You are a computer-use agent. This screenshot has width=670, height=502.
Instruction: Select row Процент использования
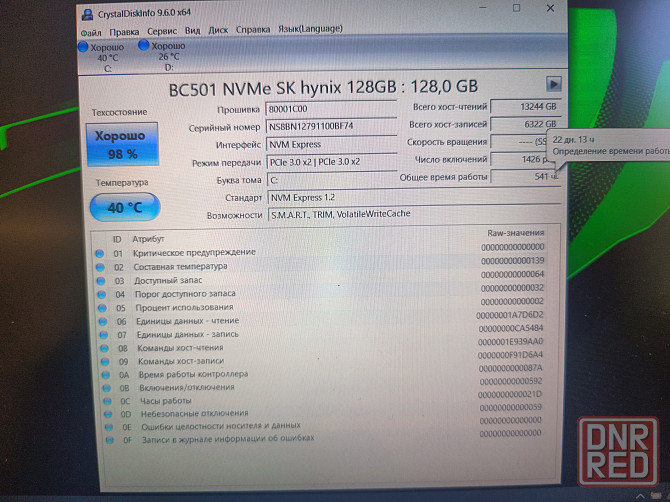pos(322,305)
